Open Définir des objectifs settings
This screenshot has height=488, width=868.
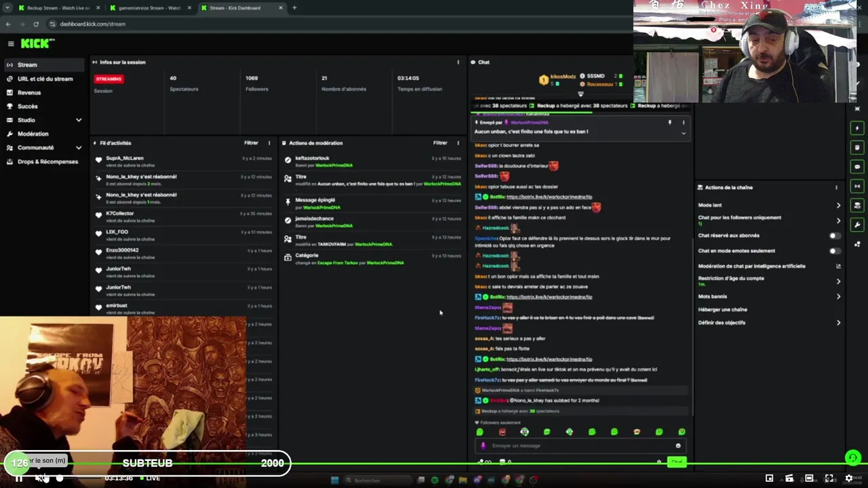(x=769, y=323)
